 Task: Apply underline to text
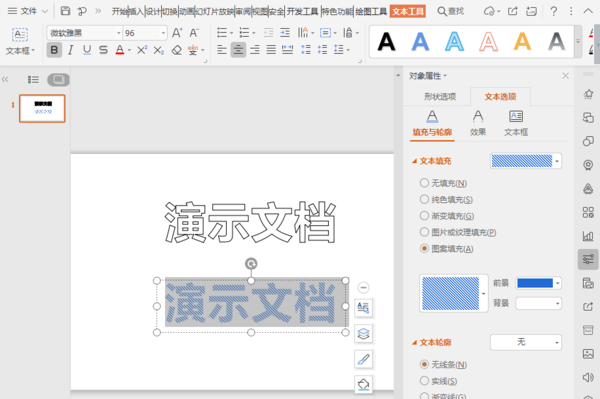87,50
